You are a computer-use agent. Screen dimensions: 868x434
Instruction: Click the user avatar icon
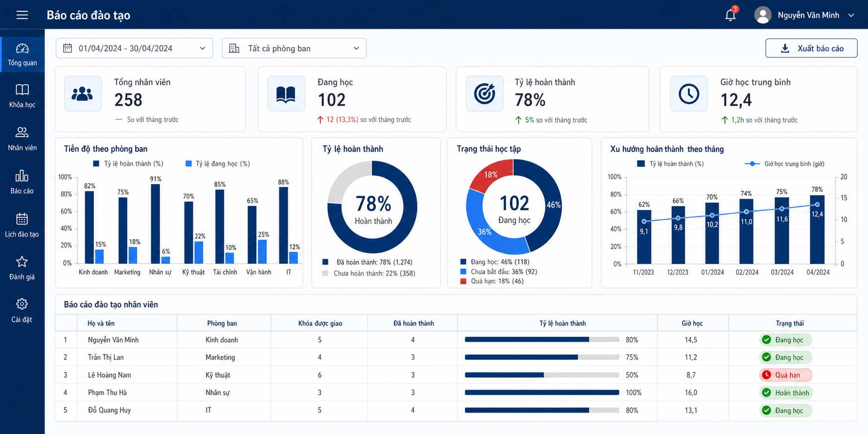(x=763, y=15)
